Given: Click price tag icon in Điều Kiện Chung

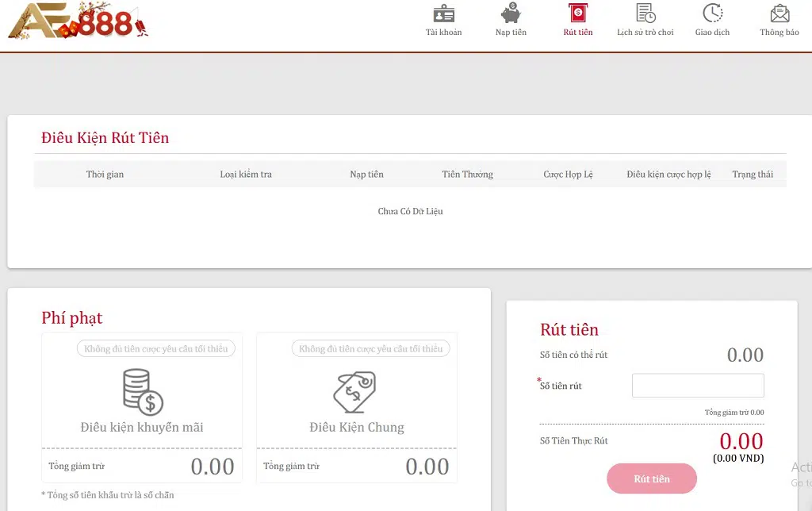Looking at the screenshot, I should coord(355,392).
